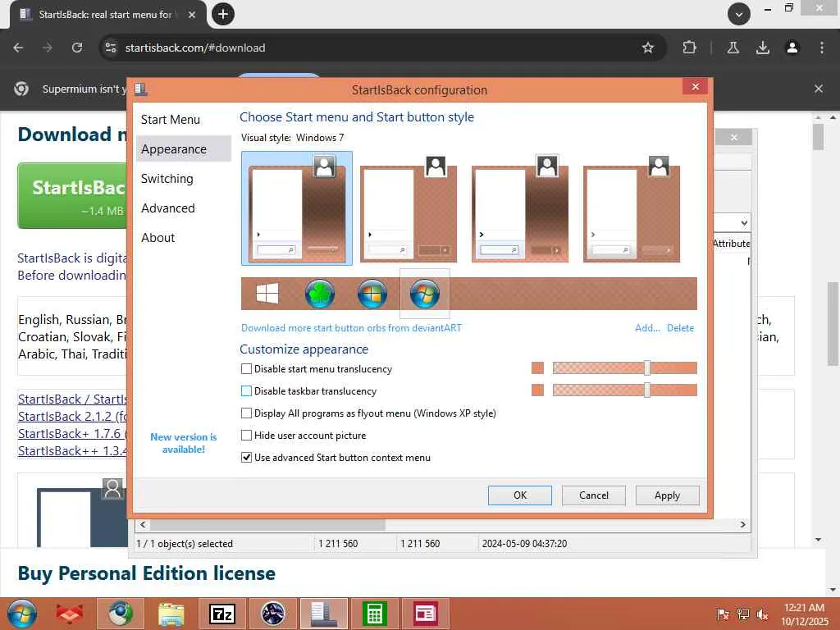Open 7-Zip from the taskbar
Image resolution: width=840 pixels, height=630 pixels.
222,614
